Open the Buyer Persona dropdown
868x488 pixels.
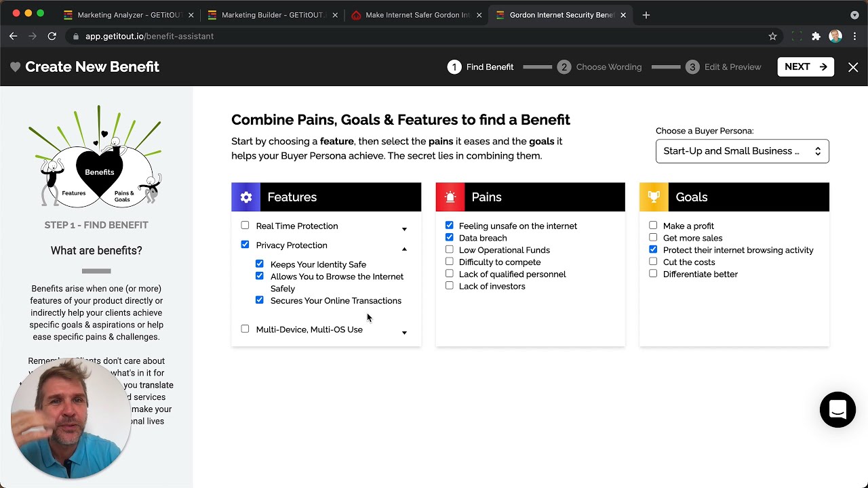click(742, 151)
